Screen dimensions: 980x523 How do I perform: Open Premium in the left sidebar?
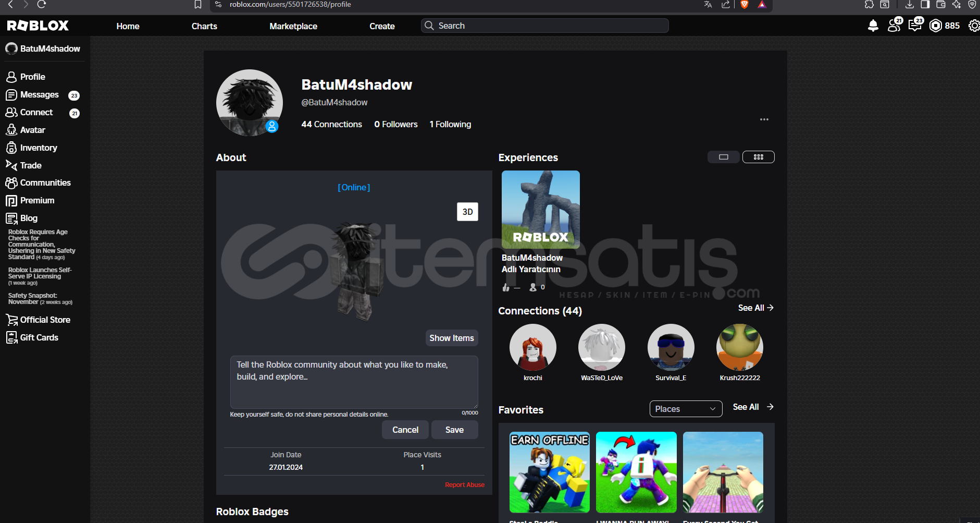[x=30, y=200]
